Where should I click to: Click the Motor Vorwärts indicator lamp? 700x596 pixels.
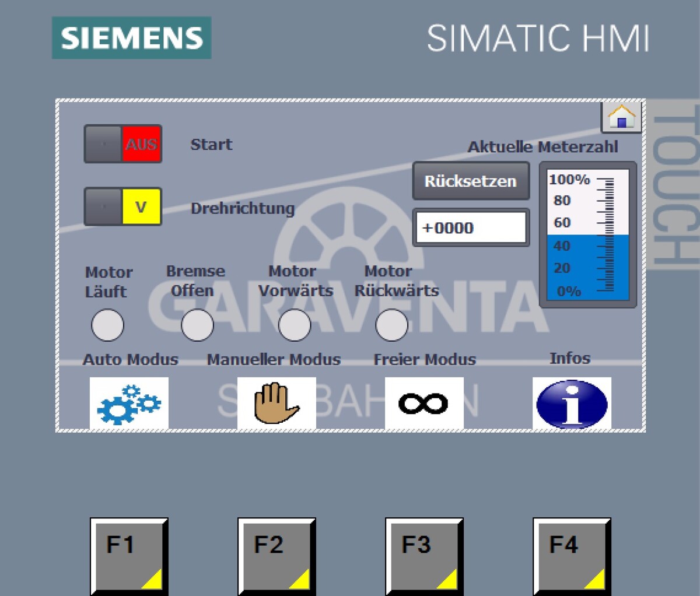point(295,325)
